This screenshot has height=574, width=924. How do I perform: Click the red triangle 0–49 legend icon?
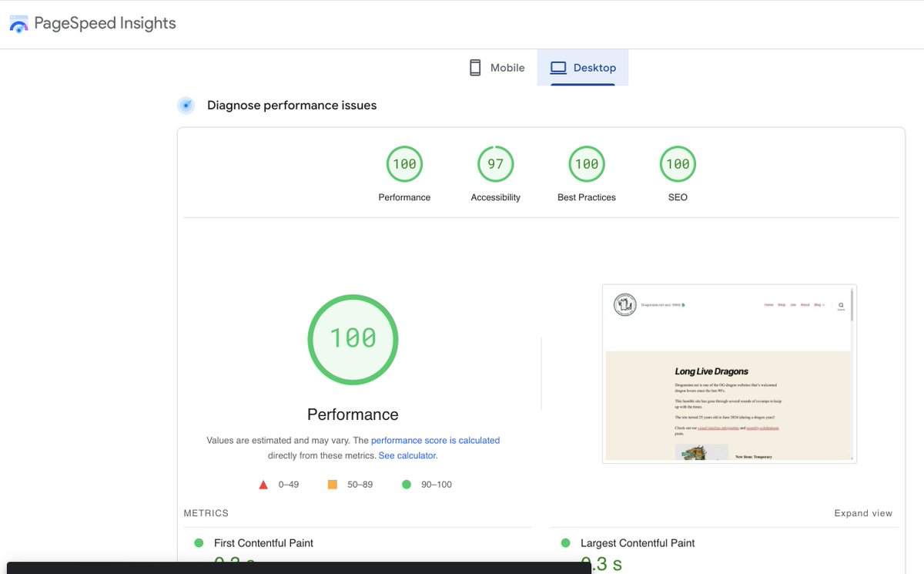263,484
